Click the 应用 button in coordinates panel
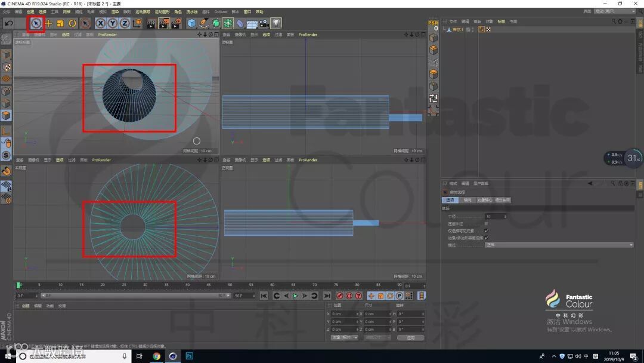Viewport: 644px width, 363px height. tap(410, 337)
